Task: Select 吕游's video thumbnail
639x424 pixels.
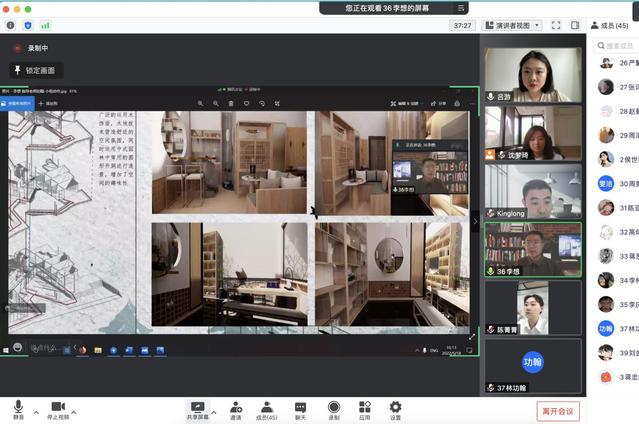Action: [x=532, y=75]
